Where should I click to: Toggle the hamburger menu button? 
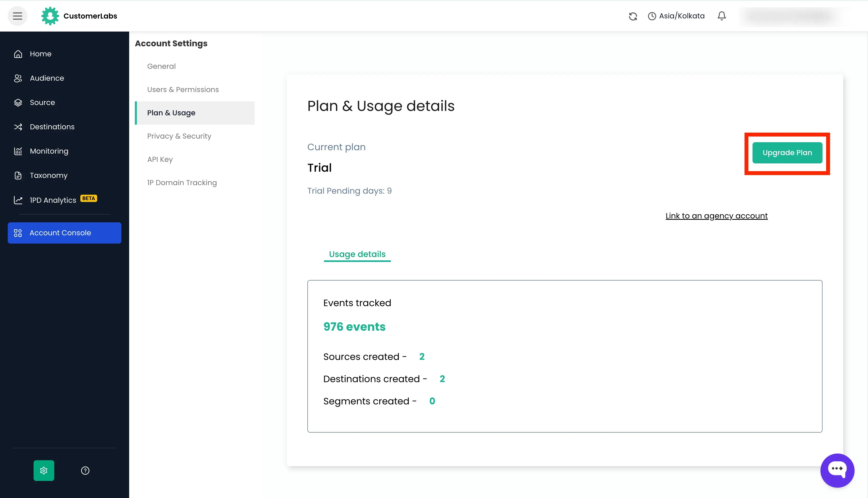[17, 16]
